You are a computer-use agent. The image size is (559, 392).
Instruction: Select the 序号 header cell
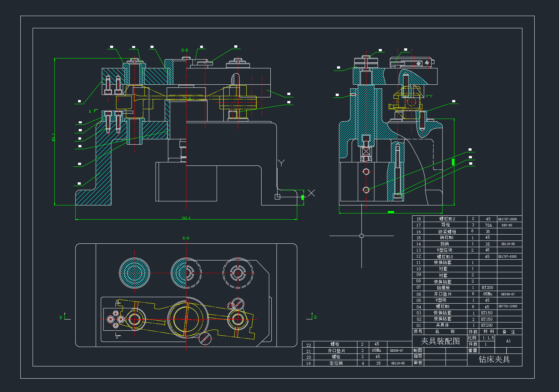418,331
